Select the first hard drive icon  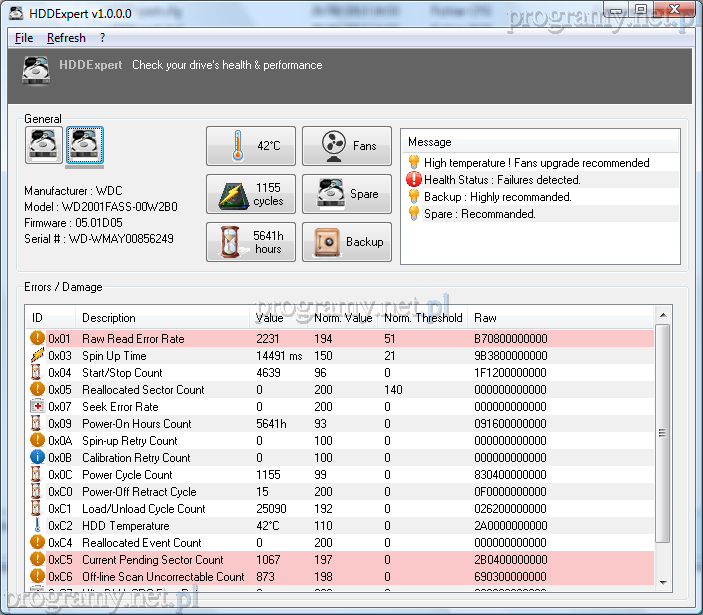point(43,145)
